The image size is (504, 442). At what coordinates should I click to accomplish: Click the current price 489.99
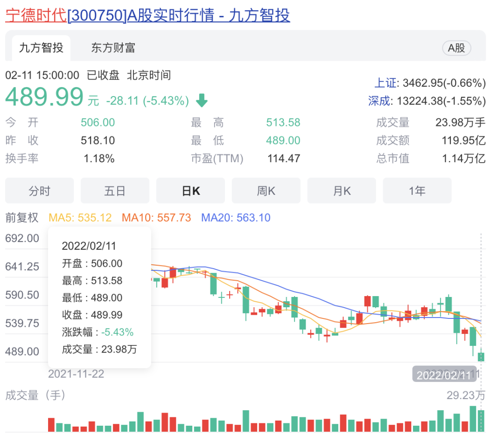(x=44, y=97)
